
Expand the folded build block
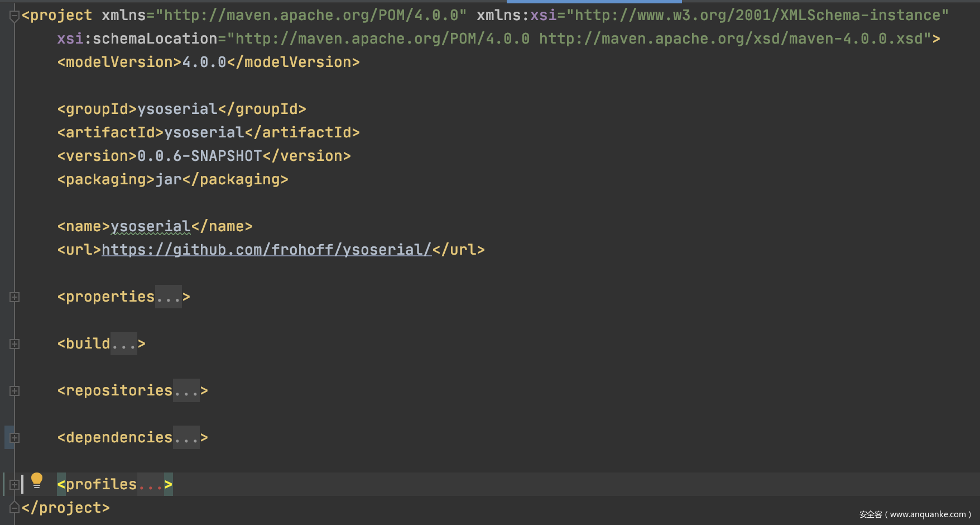(15, 344)
